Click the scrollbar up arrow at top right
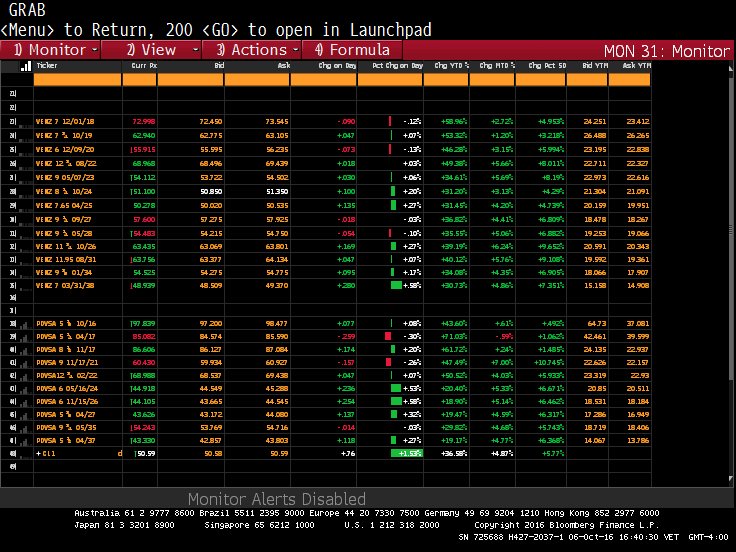The height and width of the screenshot is (552, 736). pos(730,69)
